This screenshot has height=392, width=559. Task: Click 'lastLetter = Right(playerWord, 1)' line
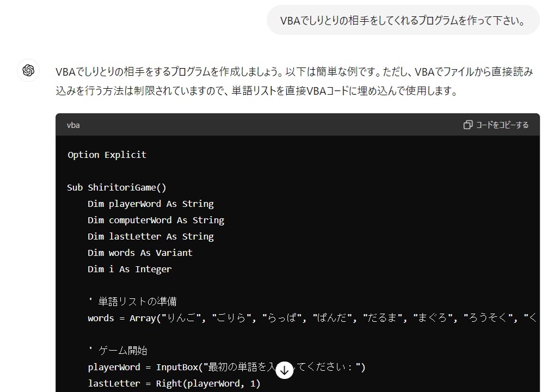click(x=174, y=383)
